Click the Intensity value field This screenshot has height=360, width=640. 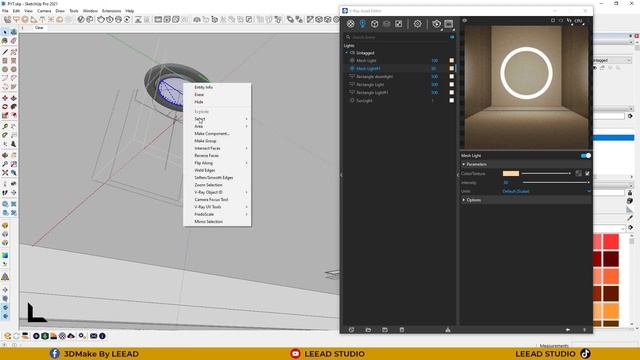click(x=511, y=182)
